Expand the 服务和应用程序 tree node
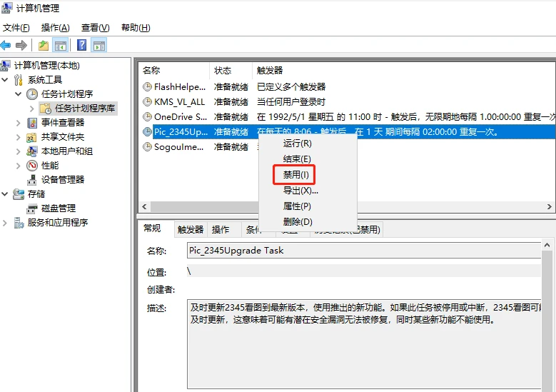This screenshot has height=392, width=556. click(x=6, y=222)
